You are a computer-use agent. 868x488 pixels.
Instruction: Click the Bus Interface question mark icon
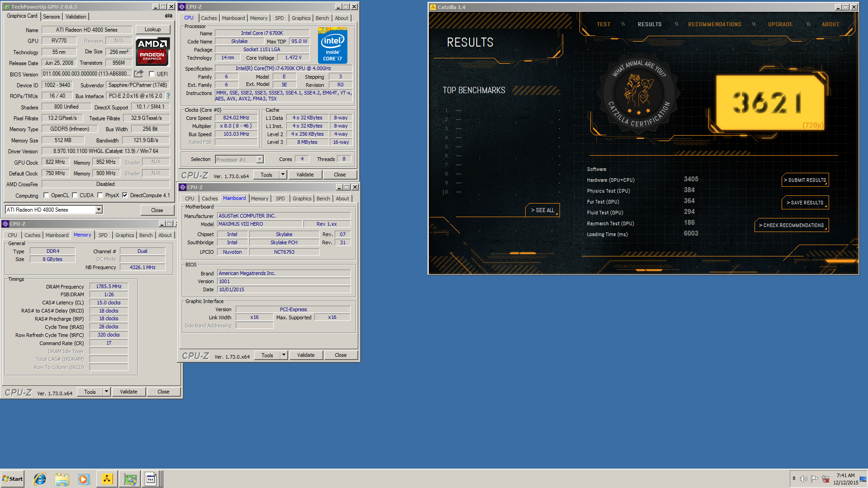coord(168,96)
